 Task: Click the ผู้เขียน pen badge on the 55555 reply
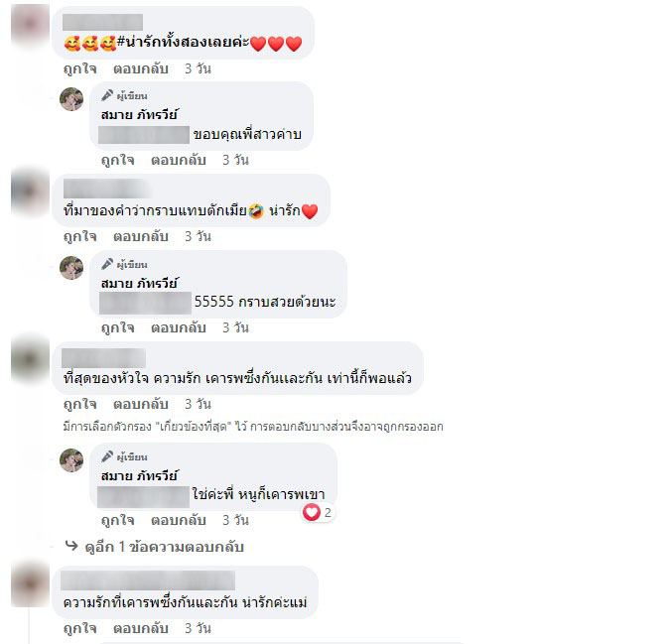coord(124,264)
